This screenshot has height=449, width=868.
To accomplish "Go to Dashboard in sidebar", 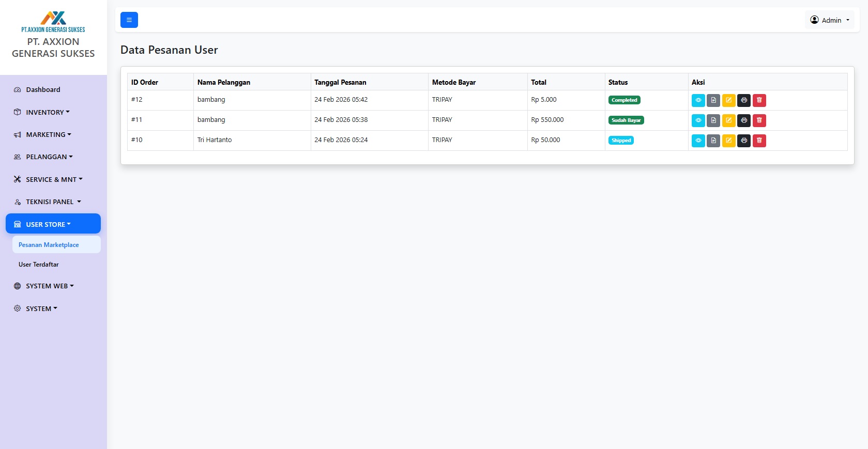I will click(53, 89).
